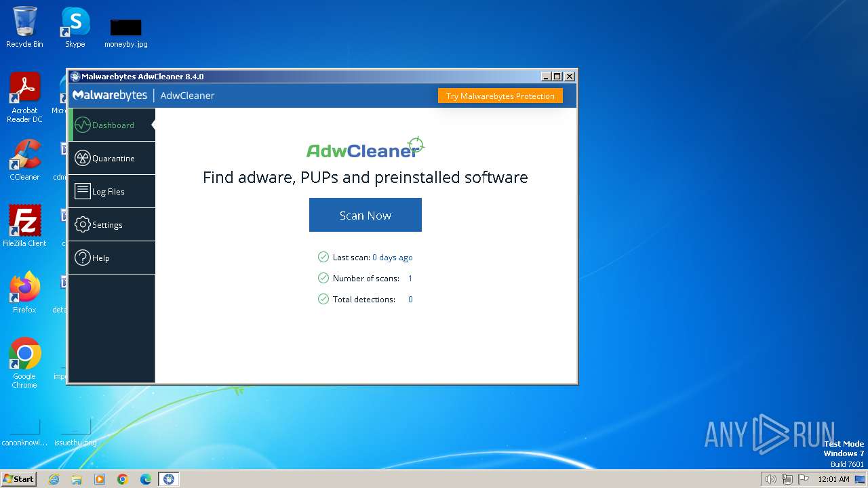Click Try Malwarebytes Protection button

coord(500,96)
